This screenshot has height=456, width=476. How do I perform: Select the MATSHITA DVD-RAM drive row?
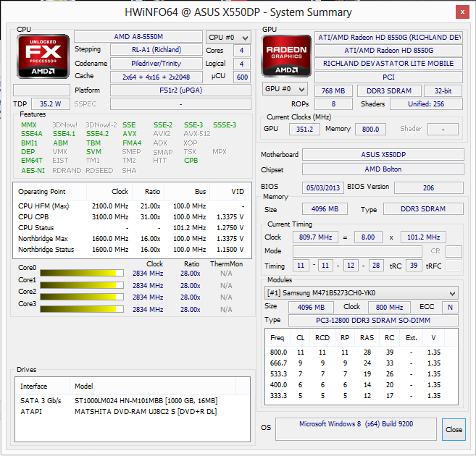(133, 412)
